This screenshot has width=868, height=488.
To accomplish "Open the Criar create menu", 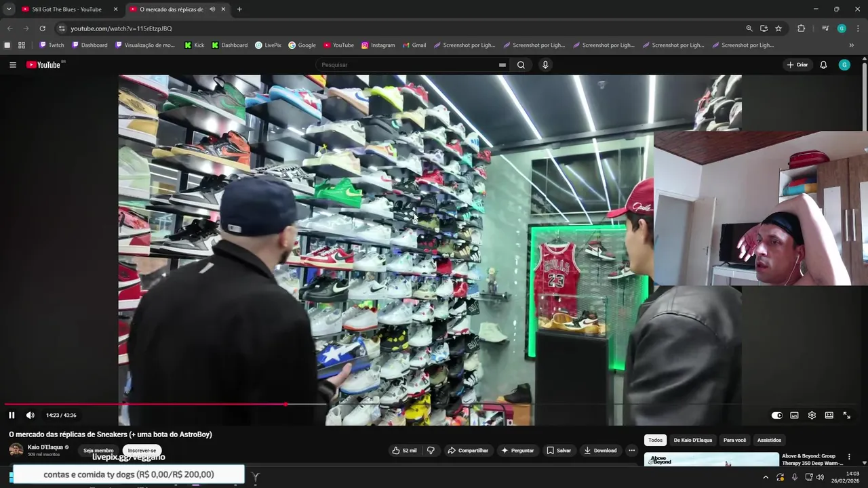I will [797, 65].
